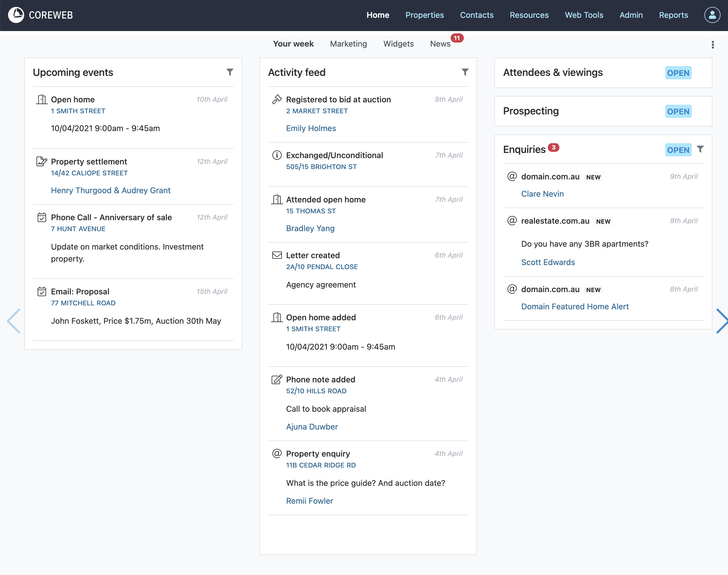Open the Upcoming events filter icon
Viewport: 728px width, 575px height.
(230, 72)
